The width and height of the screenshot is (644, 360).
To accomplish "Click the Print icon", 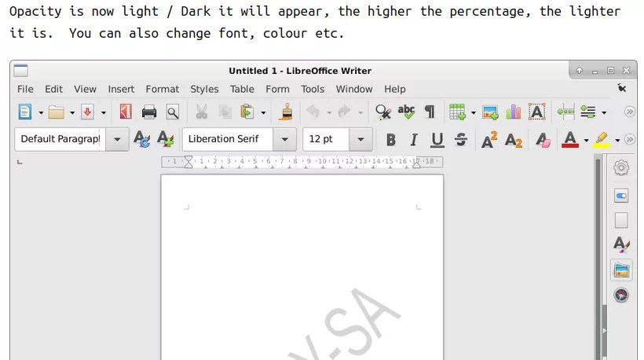I will [149, 112].
